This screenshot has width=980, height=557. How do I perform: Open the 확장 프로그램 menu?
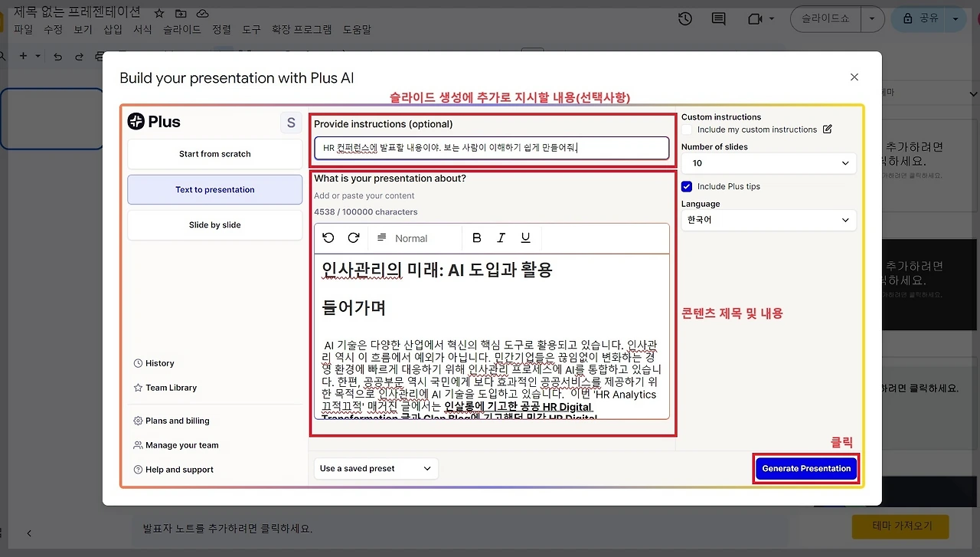coord(302,30)
